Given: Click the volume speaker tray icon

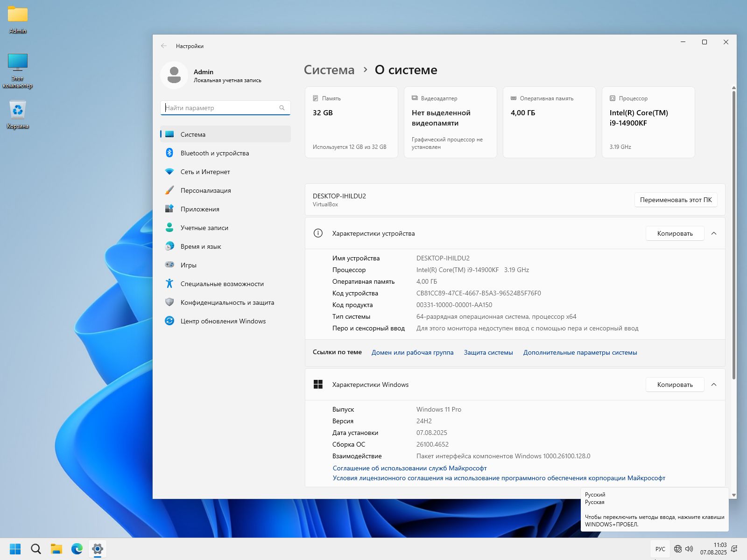Looking at the screenshot, I should tap(689, 549).
